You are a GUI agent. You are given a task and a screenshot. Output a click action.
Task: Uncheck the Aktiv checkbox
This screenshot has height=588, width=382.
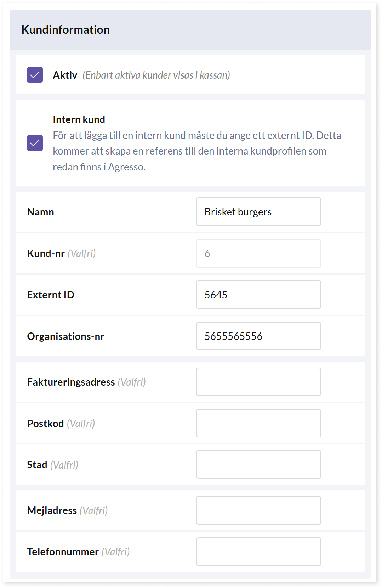[x=35, y=75]
